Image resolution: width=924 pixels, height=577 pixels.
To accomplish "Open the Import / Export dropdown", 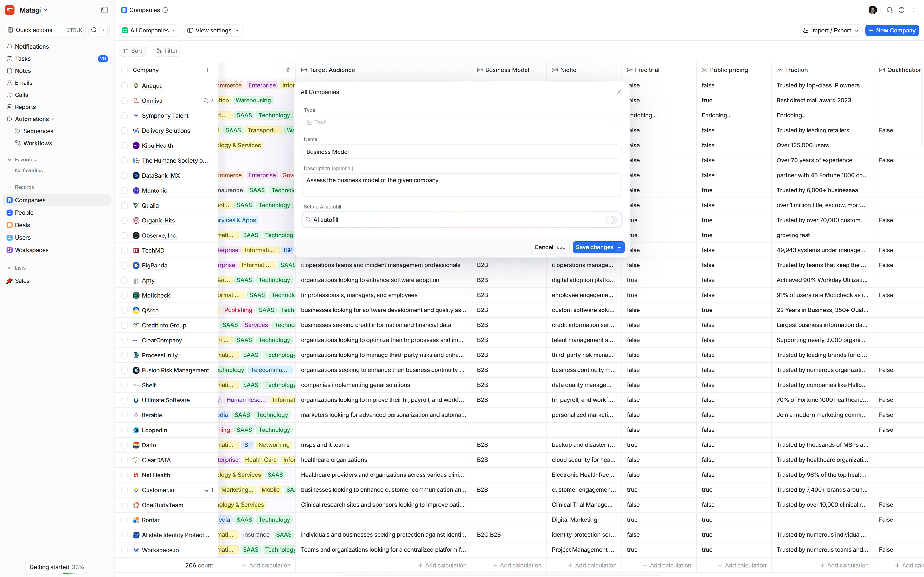I will (x=830, y=31).
